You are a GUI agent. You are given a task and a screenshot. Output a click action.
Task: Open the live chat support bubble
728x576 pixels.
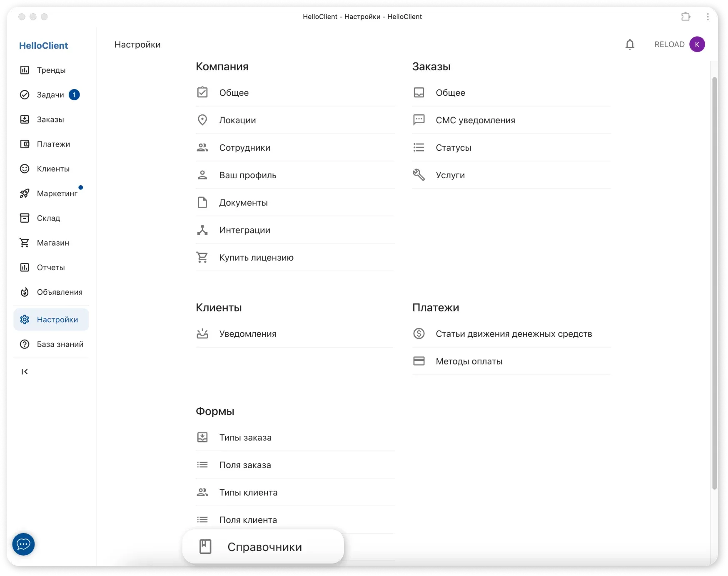23,544
